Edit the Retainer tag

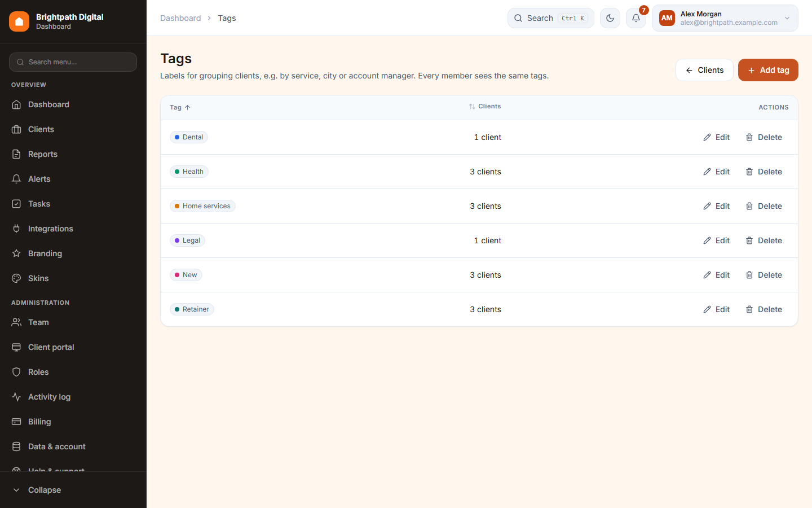(x=716, y=309)
